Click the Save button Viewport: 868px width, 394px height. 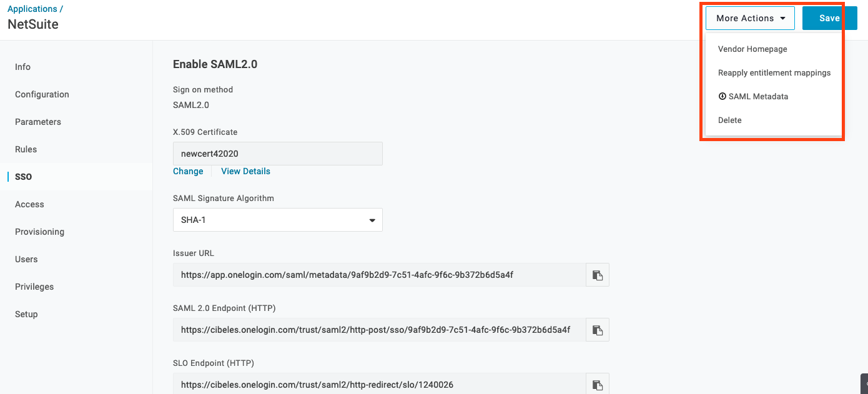[829, 18]
